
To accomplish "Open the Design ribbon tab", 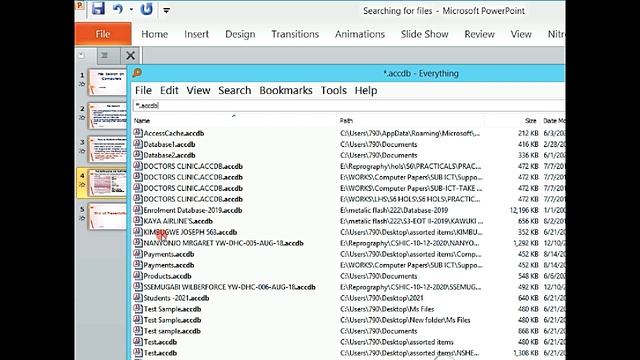I will pos(240,34).
